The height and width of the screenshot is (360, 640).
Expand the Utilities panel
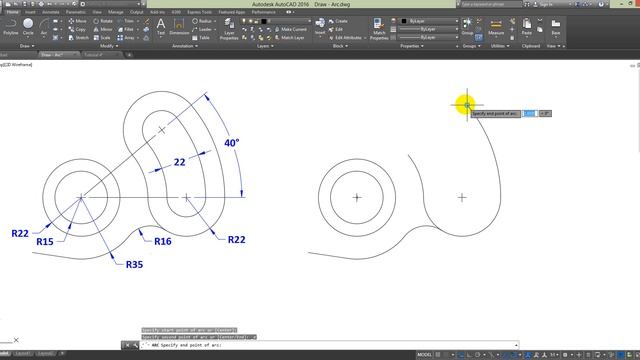(500, 46)
